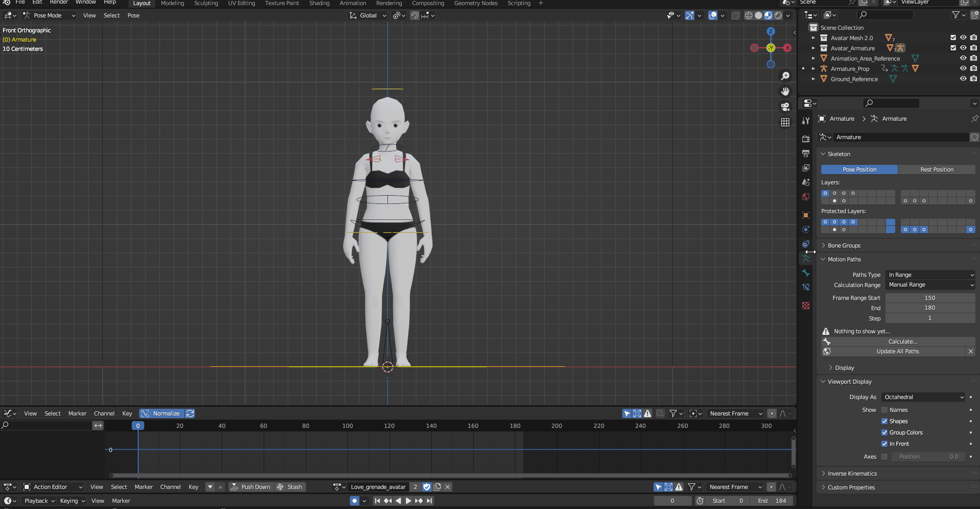The height and width of the screenshot is (509, 980).
Task: Uncheck the Group Colors checkbox
Action: coord(884,432)
